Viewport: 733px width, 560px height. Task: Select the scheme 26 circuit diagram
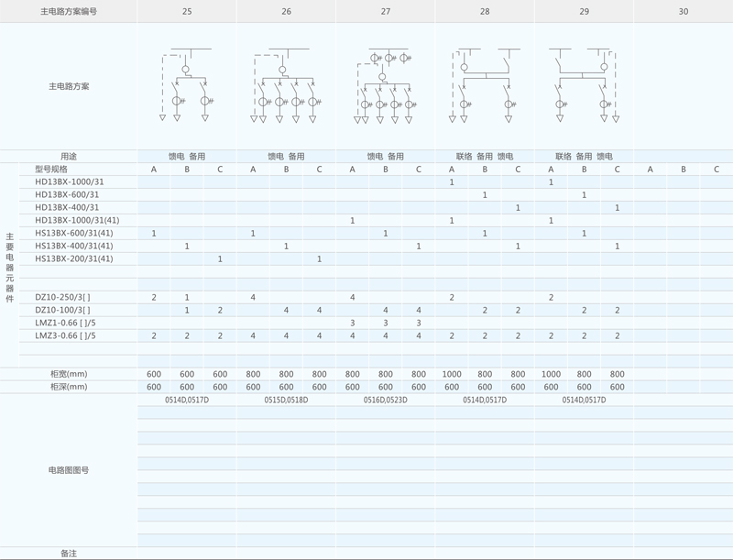pyautogui.click(x=286, y=85)
